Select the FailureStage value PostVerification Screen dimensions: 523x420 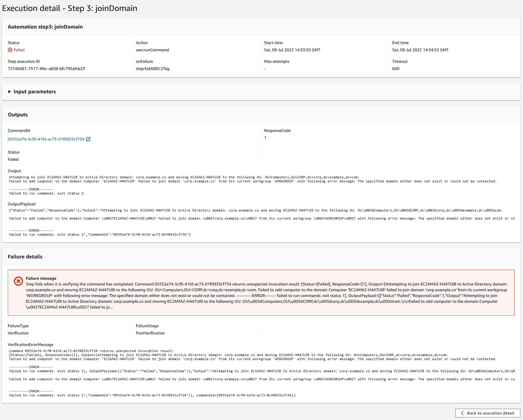pyautogui.click(x=150, y=333)
